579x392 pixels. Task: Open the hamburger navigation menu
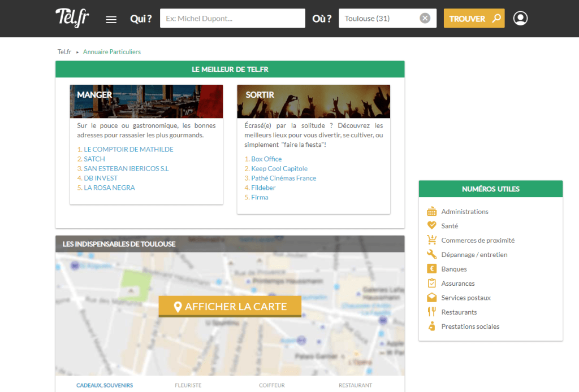(111, 19)
